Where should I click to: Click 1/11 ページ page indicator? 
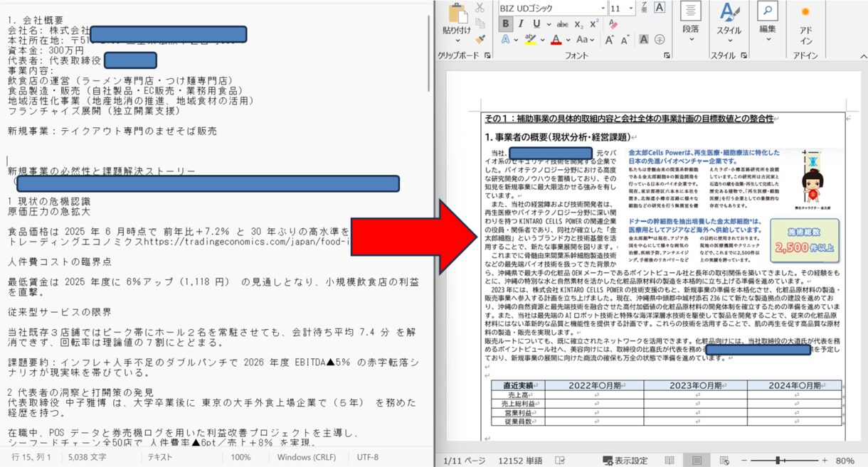(x=465, y=461)
